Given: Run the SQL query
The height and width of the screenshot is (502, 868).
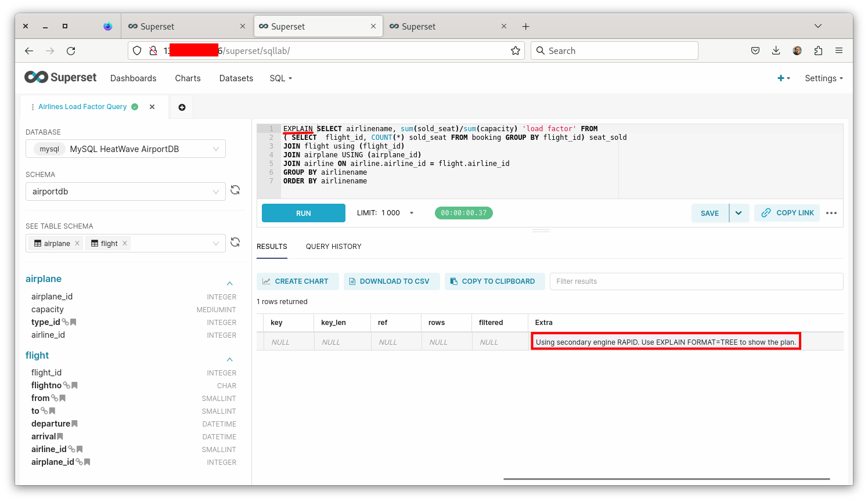Looking at the screenshot, I should point(304,213).
